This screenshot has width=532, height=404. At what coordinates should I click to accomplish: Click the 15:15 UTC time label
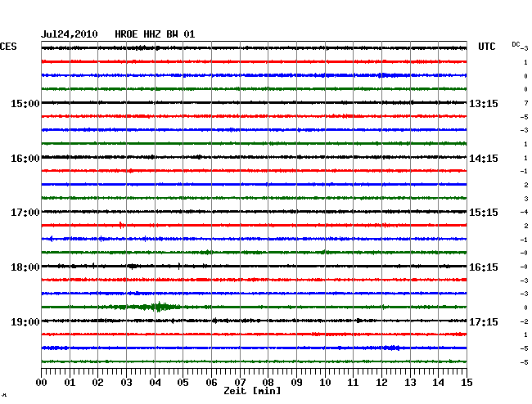(484, 213)
